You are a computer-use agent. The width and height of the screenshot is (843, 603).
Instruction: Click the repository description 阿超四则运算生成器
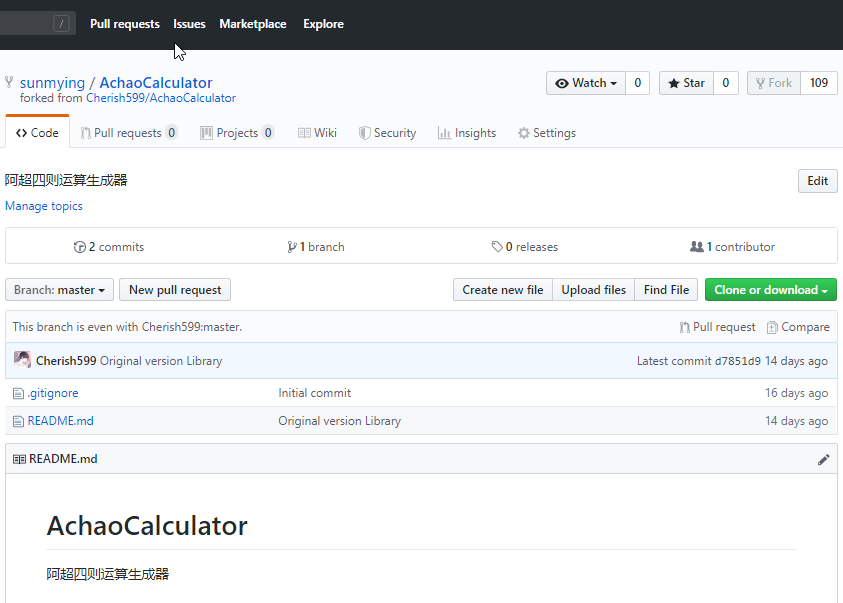pyautogui.click(x=66, y=180)
